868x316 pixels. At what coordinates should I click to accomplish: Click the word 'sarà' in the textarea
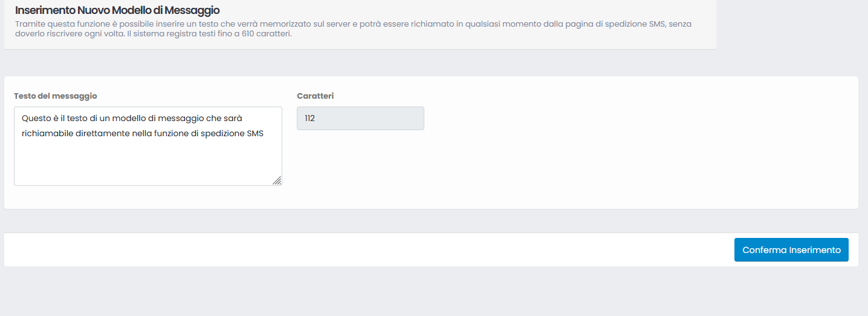(233, 118)
